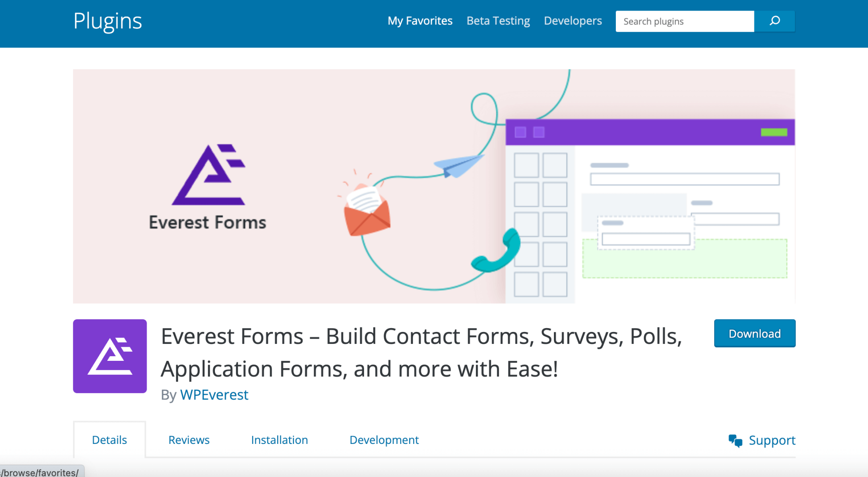
Task: Open the Details tab
Action: pos(109,440)
